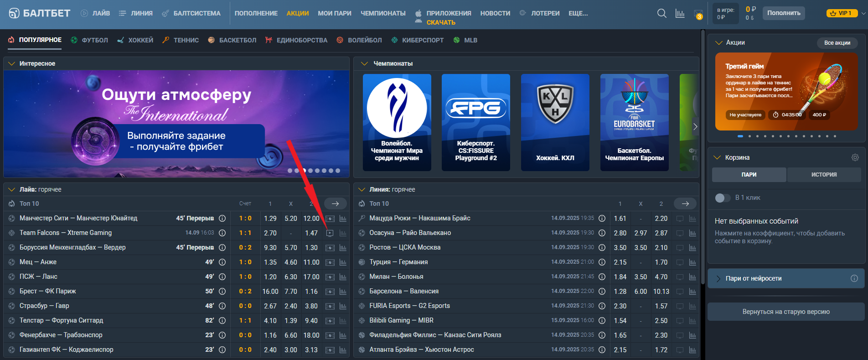
Task: Open the CS:FISSURE Playground championship card
Action: point(476,122)
